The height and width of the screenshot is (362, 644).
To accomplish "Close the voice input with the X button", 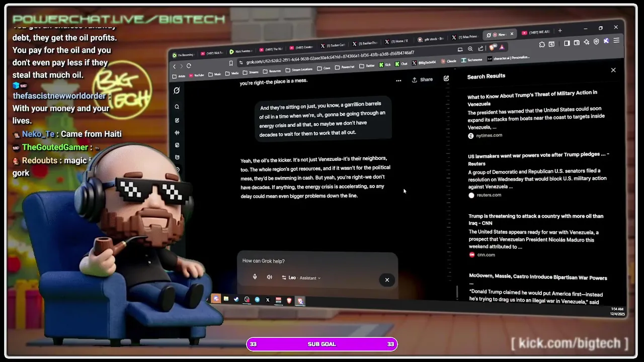I will tap(387, 280).
